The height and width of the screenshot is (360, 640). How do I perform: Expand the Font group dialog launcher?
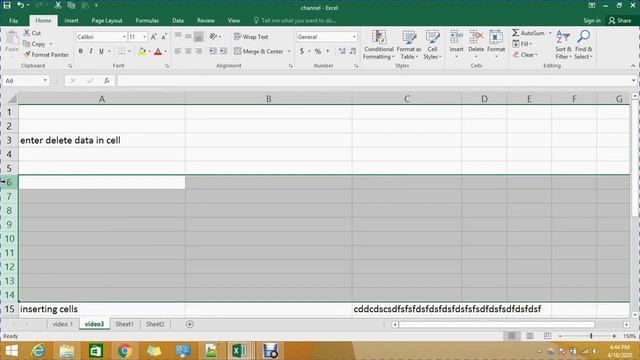coord(167,66)
